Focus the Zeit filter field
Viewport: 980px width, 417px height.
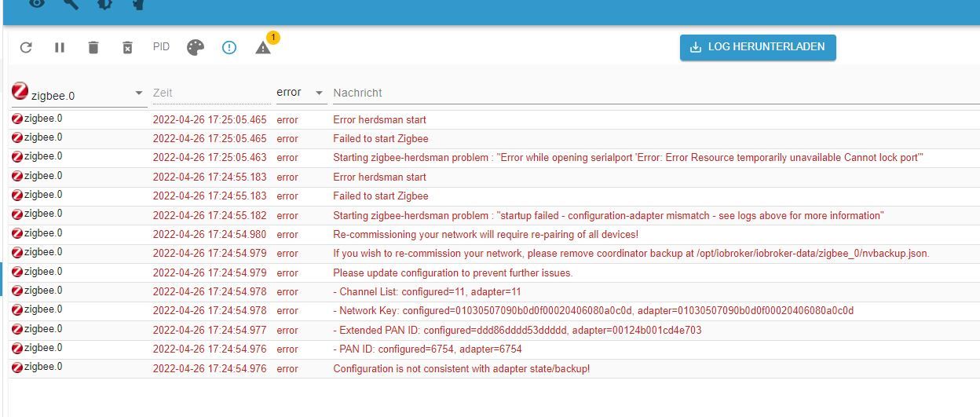pyautogui.click(x=210, y=93)
